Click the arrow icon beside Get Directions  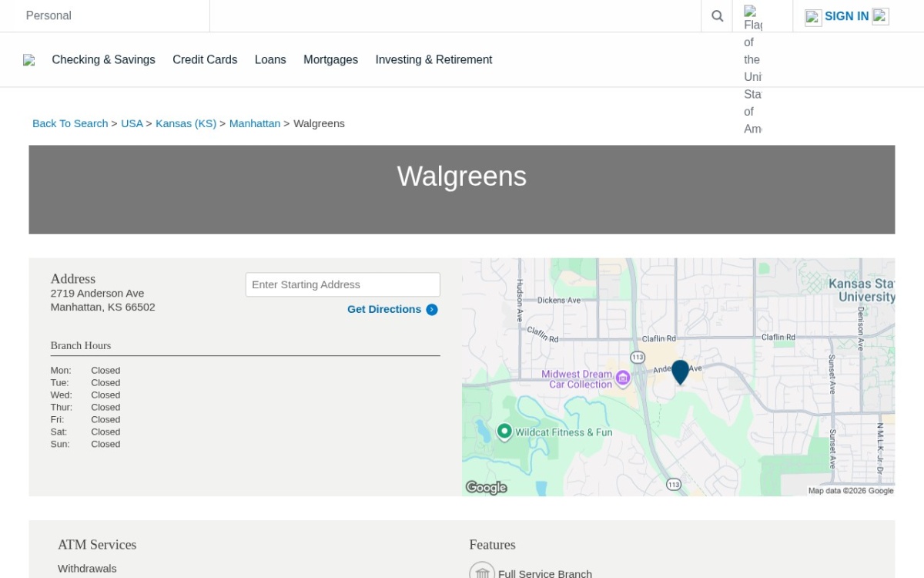click(432, 310)
